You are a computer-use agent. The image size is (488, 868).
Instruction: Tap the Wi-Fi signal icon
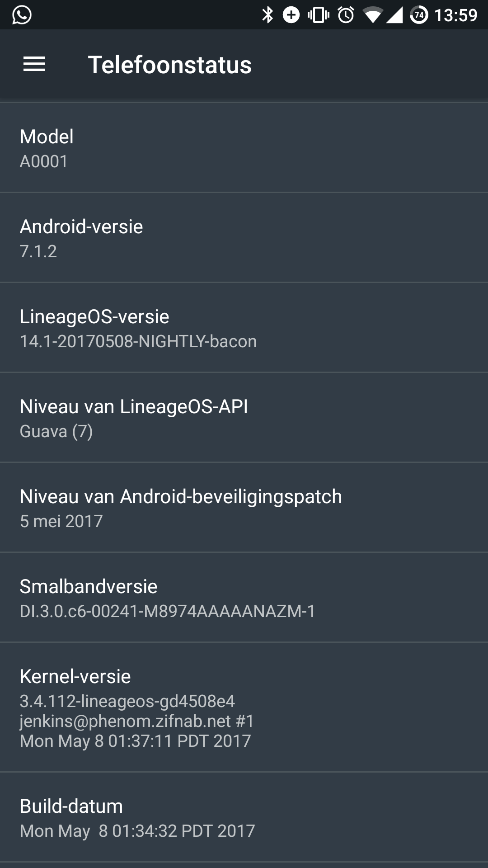[x=373, y=15]
